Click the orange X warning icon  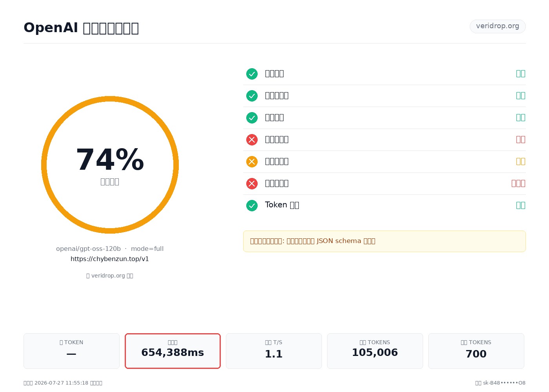pos(252,162)
